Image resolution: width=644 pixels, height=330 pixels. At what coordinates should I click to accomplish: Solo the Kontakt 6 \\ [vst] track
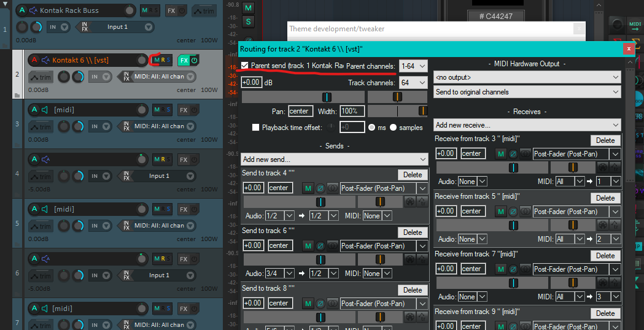(x=168, y=60)
